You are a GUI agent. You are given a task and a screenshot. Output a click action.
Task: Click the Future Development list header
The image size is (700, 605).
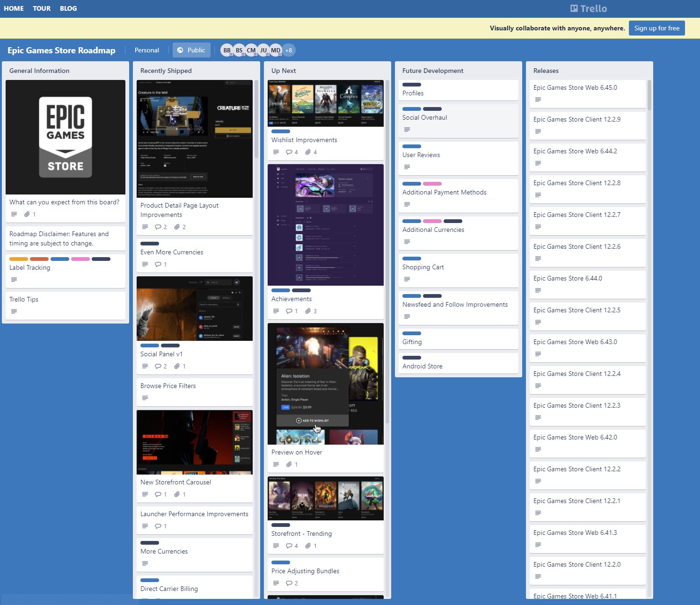pos(433,71)
